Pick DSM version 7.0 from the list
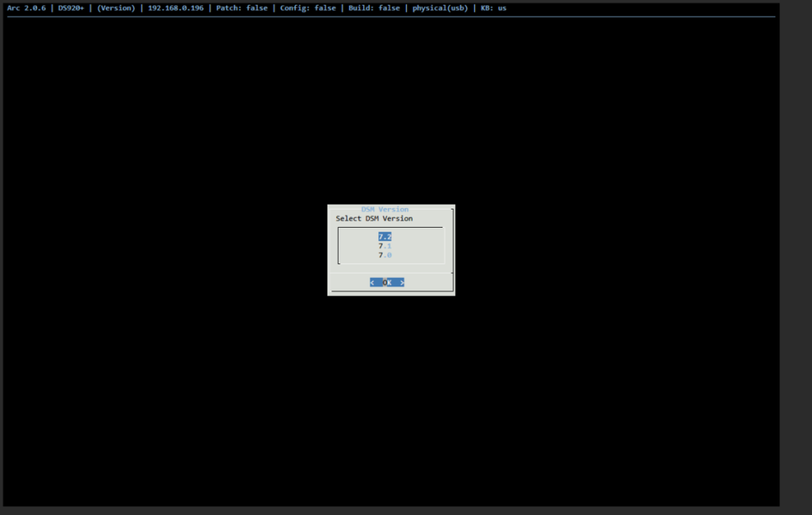 point(385,256)
